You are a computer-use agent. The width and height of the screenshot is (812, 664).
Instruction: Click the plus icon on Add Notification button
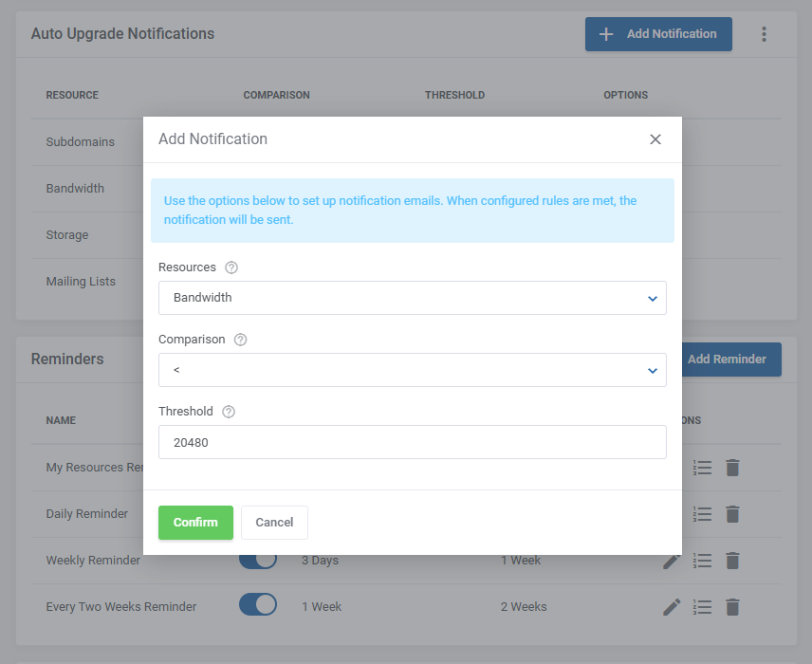pos(606,34)
